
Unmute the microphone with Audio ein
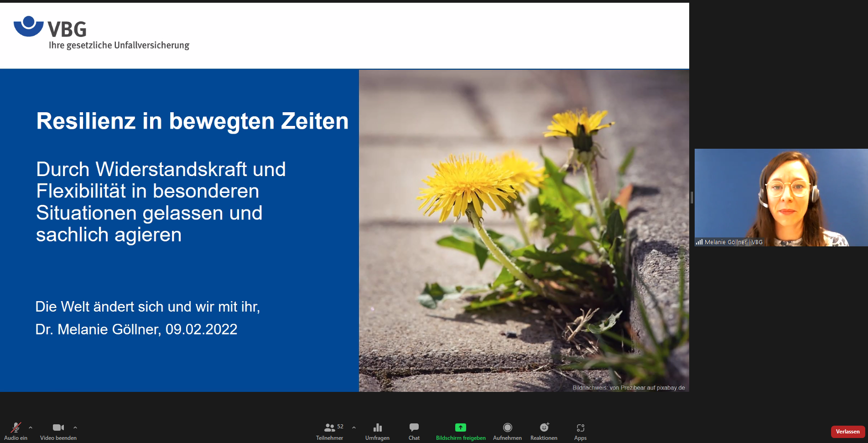pyautogui.click(x=16, y=430)
